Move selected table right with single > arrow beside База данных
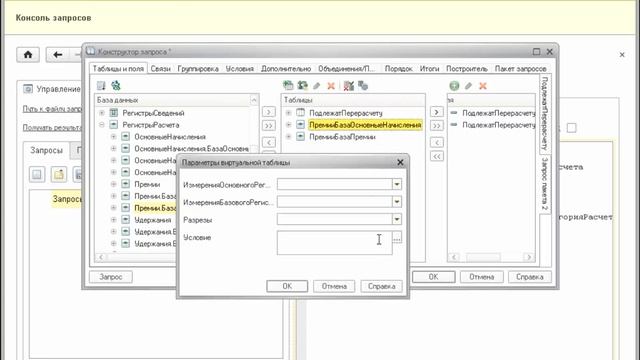640x360 pixels. [x=269, y=112]
